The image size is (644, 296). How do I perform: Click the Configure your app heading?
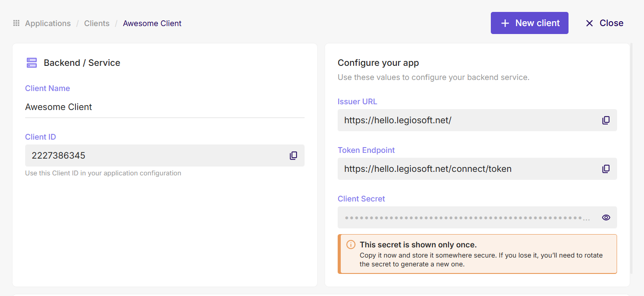(378, 62)
